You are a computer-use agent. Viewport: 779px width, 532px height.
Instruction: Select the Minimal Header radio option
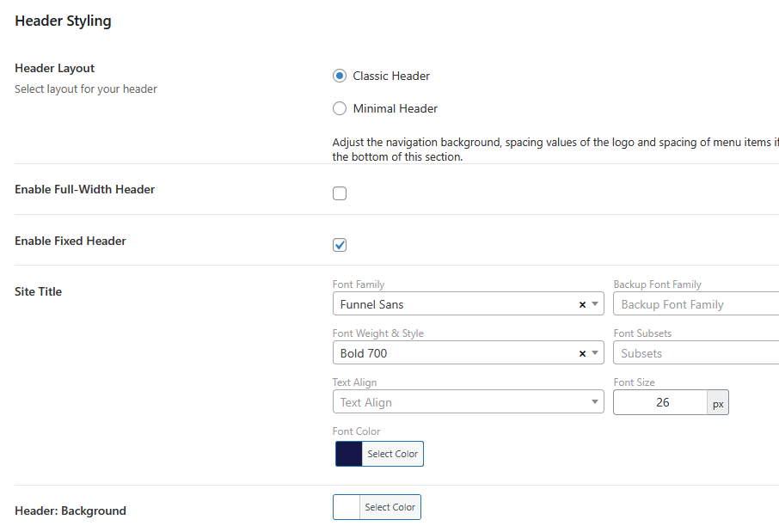click(x=340, y=108)
